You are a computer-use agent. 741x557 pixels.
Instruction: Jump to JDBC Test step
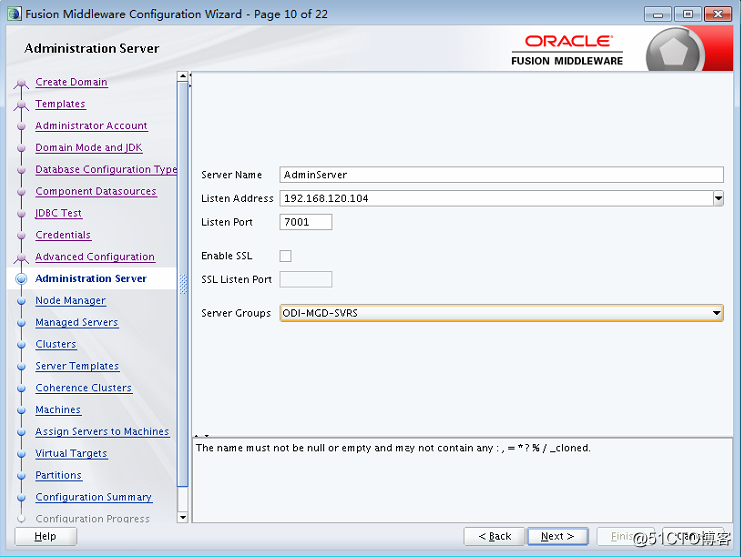point(58,213)
